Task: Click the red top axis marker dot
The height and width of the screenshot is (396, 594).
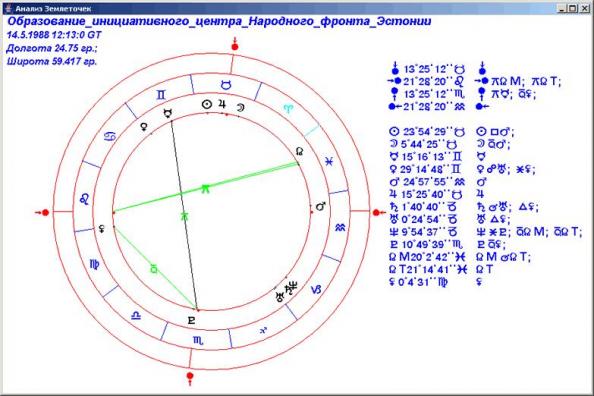Action: click(x=235, y=47)
